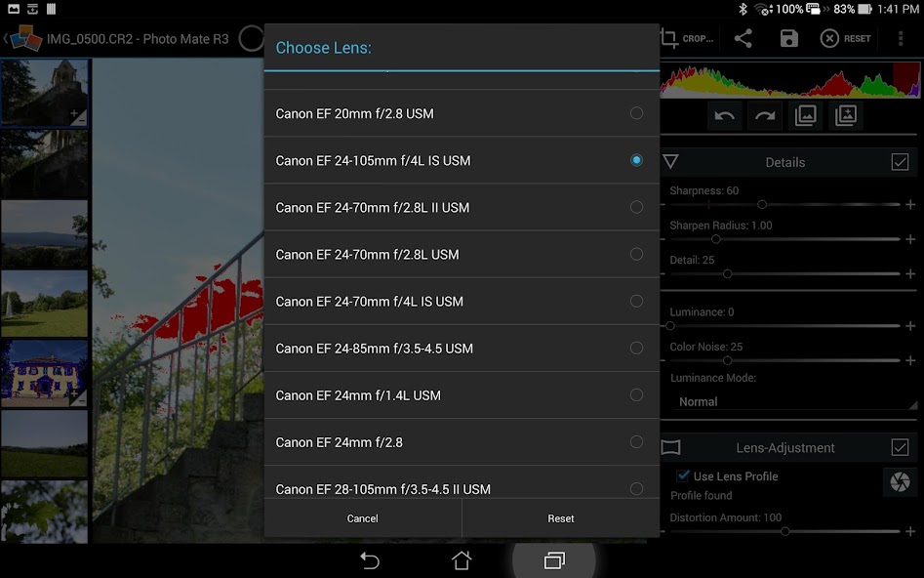
Task: Click the Cancel button in dialog
Action: pyautogui.click(x=362, y=518)
